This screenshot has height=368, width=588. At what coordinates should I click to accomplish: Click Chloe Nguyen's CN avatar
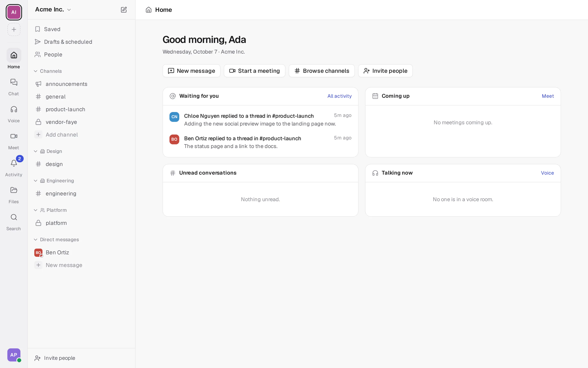coord(174,117)
